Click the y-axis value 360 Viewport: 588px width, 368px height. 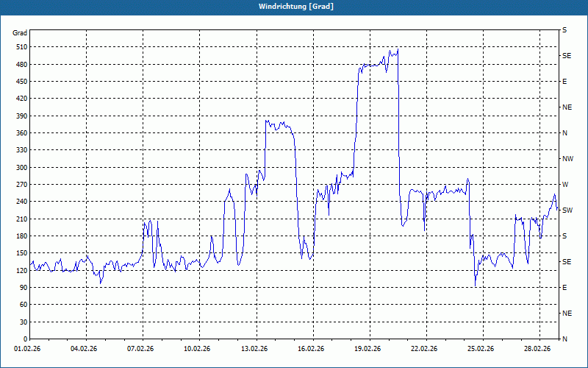click(22, 133)
